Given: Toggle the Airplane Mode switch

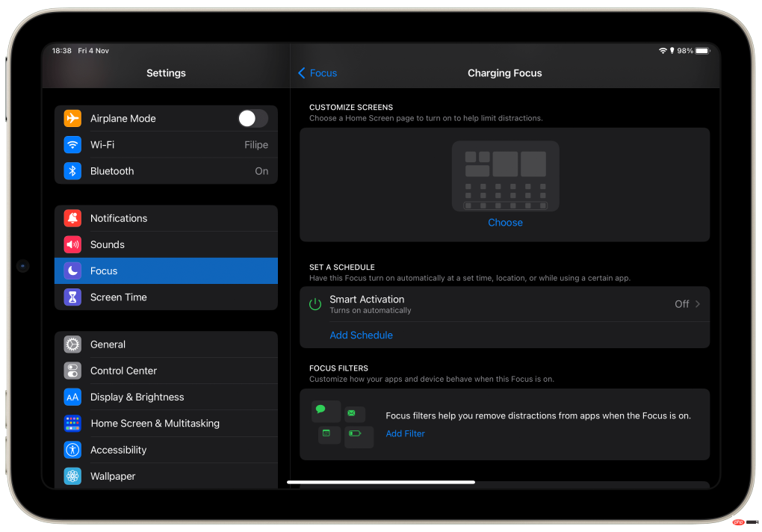Looking at the screenshot, I should pos(253,118).
